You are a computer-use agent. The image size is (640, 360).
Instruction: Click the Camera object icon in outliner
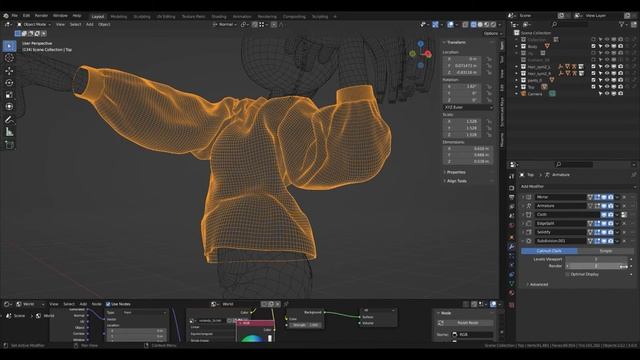tap(523, 94)
